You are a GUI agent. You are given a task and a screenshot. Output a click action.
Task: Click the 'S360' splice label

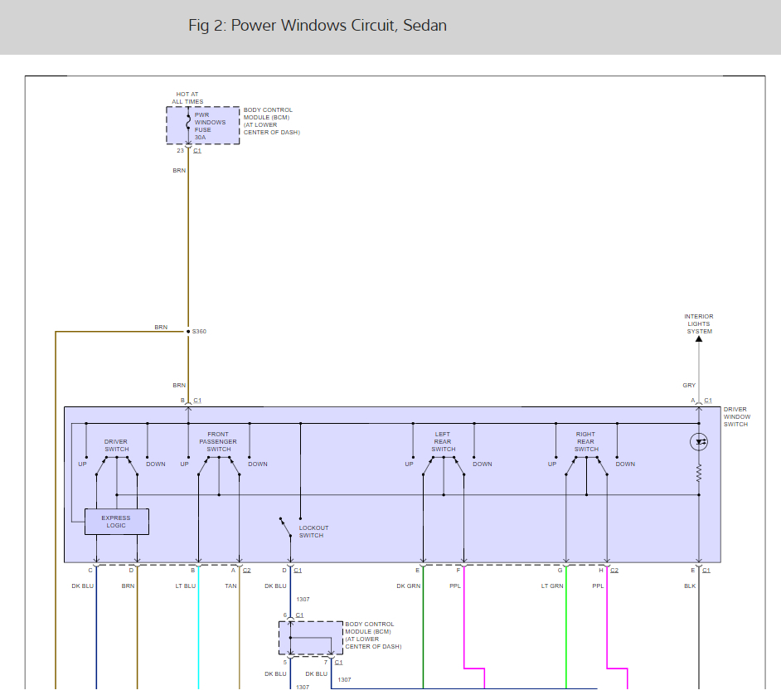[x=199, y=331]
